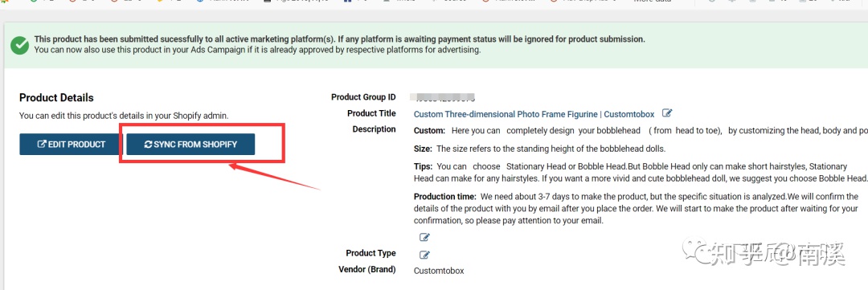Viewport: 868px width, 290px height.
Task: Click the green success checkmark icon
Action: [x=19, y=45]
